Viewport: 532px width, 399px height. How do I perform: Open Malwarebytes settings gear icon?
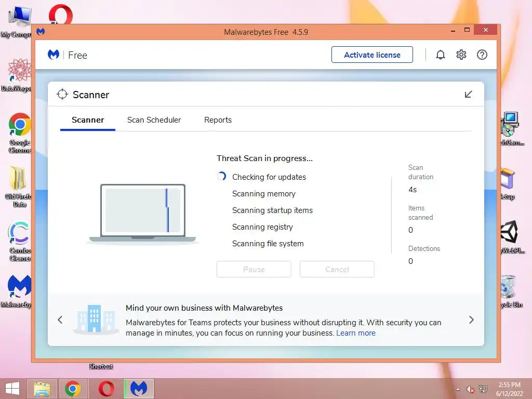coord(461,55)
